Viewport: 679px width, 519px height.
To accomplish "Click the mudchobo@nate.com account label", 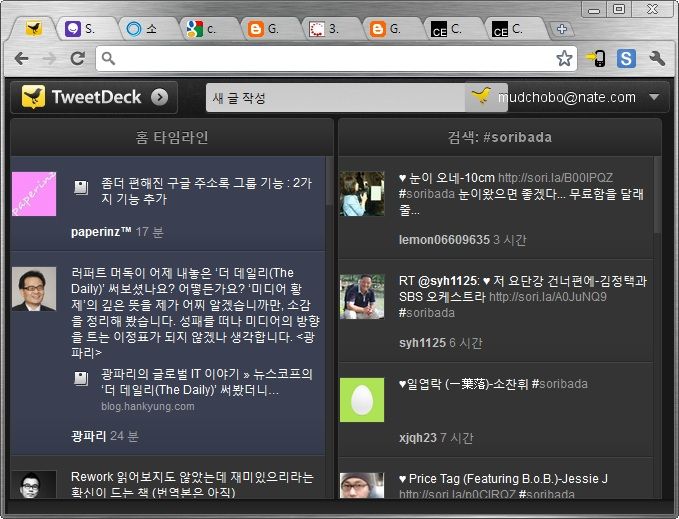I will coord(567,97).
